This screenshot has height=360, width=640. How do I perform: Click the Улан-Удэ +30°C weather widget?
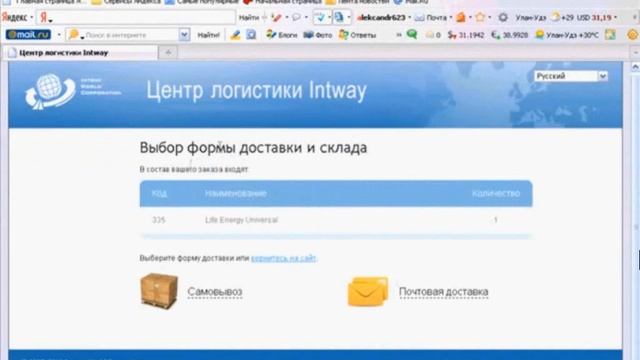coord(567,35)
